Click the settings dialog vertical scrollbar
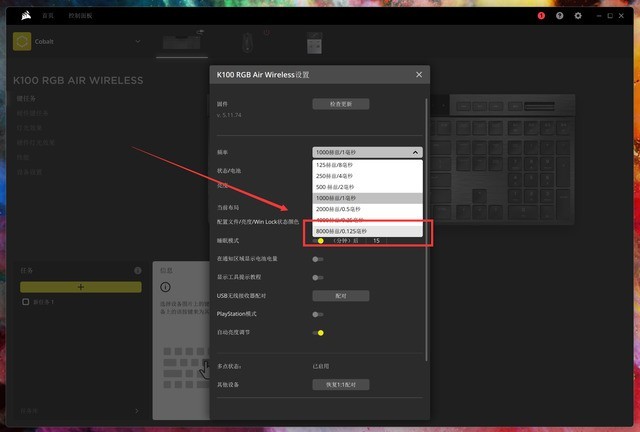The image size is (640, 432). point(427,229)
